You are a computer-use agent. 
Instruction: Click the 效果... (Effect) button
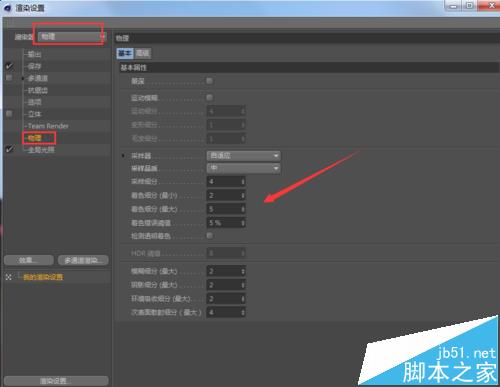(x=29, y=260)
